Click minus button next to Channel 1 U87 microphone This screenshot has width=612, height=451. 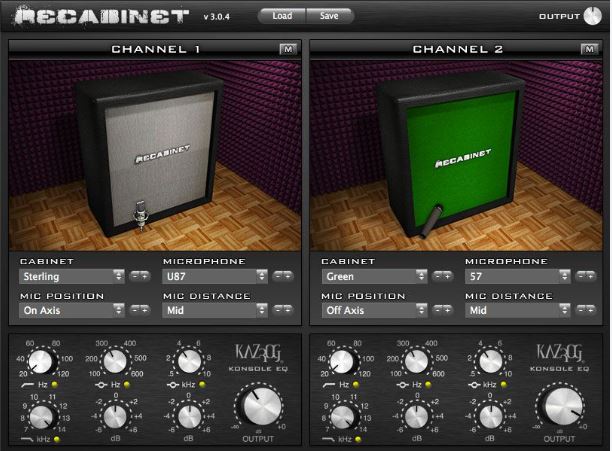pyautogui.click(x=278, y=276)
